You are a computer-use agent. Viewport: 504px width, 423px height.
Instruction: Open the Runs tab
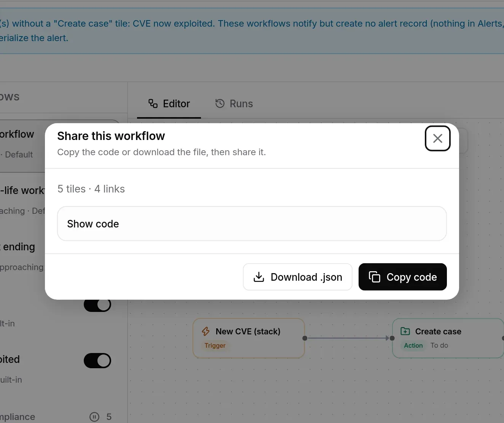[x=234, y=103]
